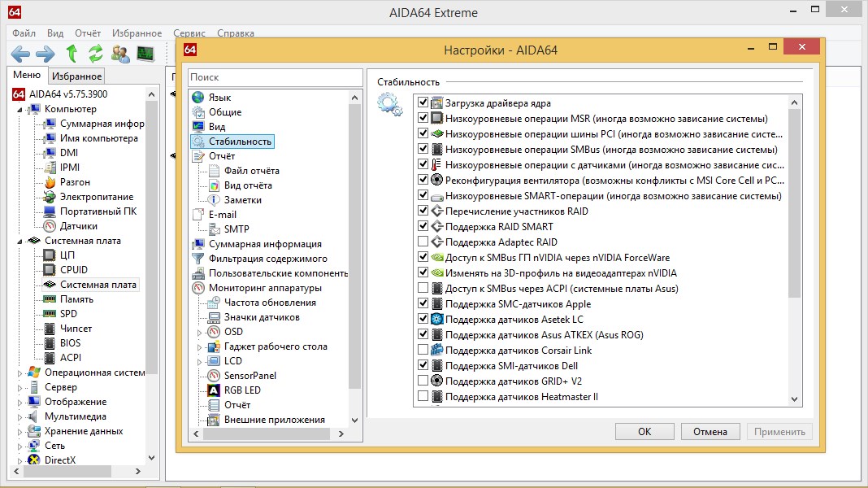Click the blue back arrow toolbar icon
This screenshot has height=488, width=868.
tap(20, 54)
